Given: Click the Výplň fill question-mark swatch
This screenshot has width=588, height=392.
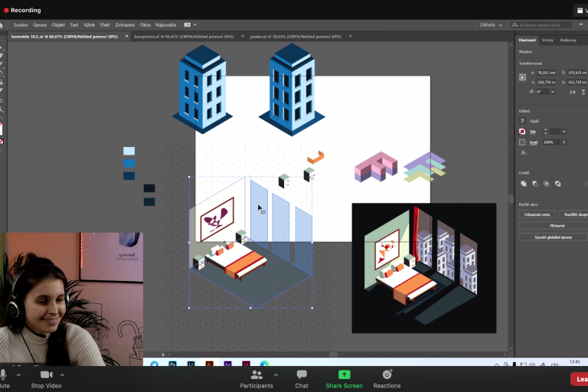Looking at the screenshot, I should (x=523, y=121).
